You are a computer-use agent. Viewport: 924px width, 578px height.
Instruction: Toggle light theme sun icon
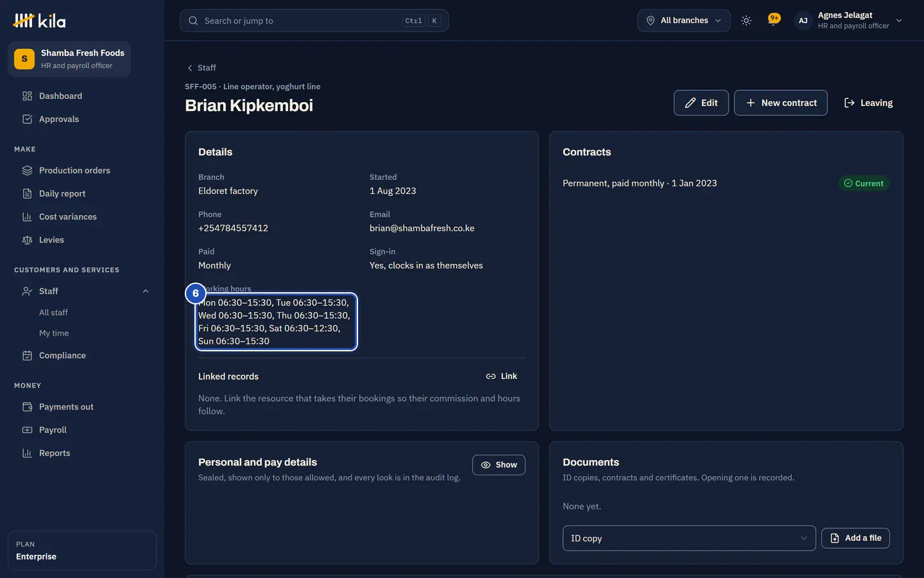click(x=746, y=21)
